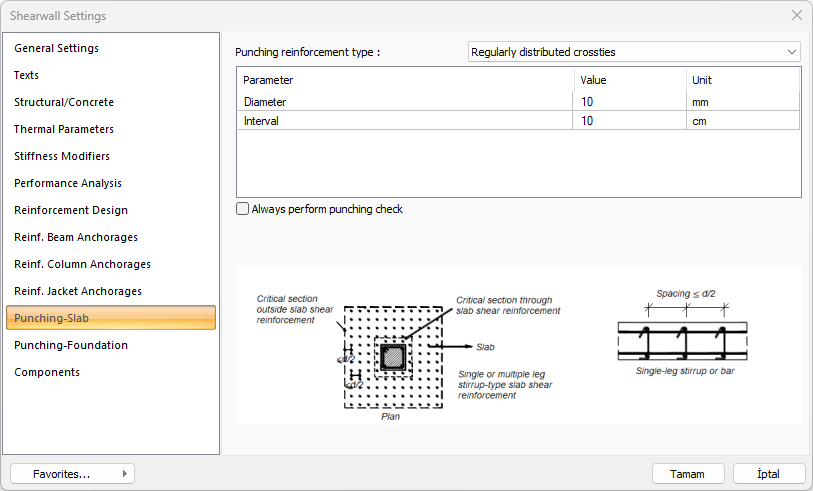The height and width of the screenshot is (491, 813).
Task: Open the Texts settings page
Action: tap(27, 75)
